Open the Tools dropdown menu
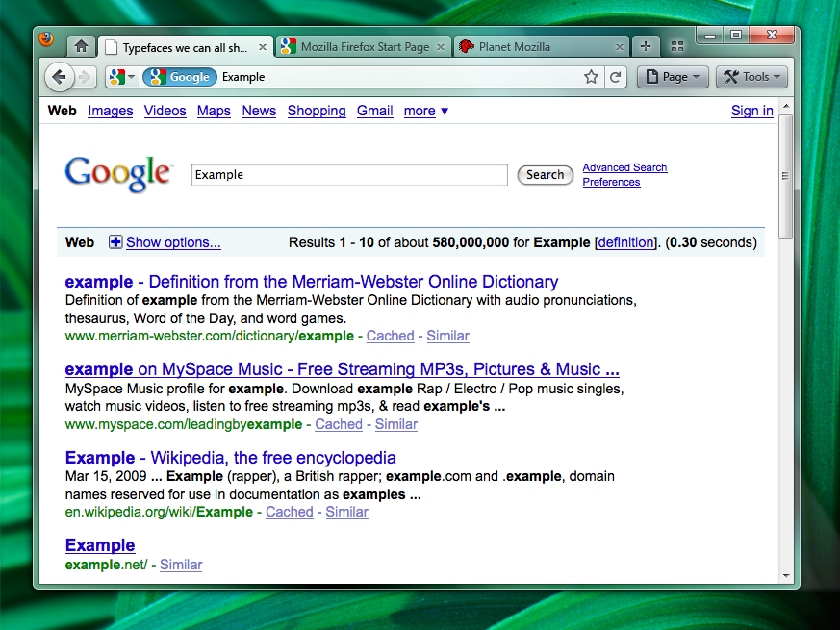Image resolution: width=840 pixels, height=630 pixels. [751, 77]
